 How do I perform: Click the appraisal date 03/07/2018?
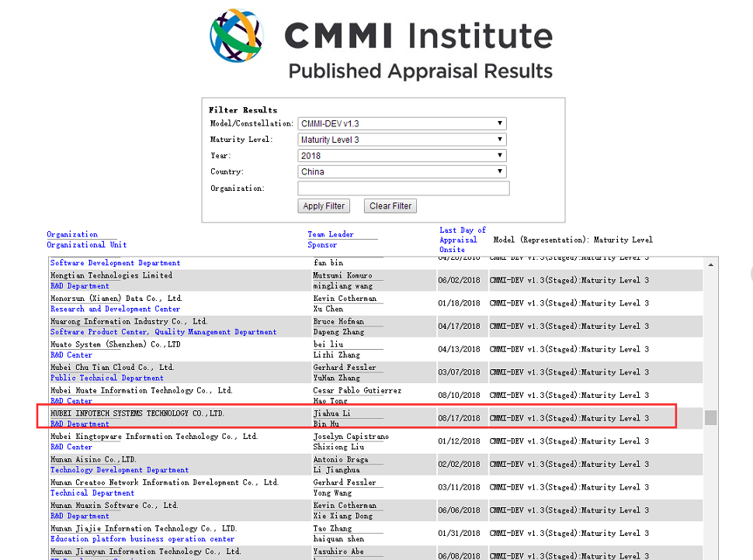tap(459, 372)
